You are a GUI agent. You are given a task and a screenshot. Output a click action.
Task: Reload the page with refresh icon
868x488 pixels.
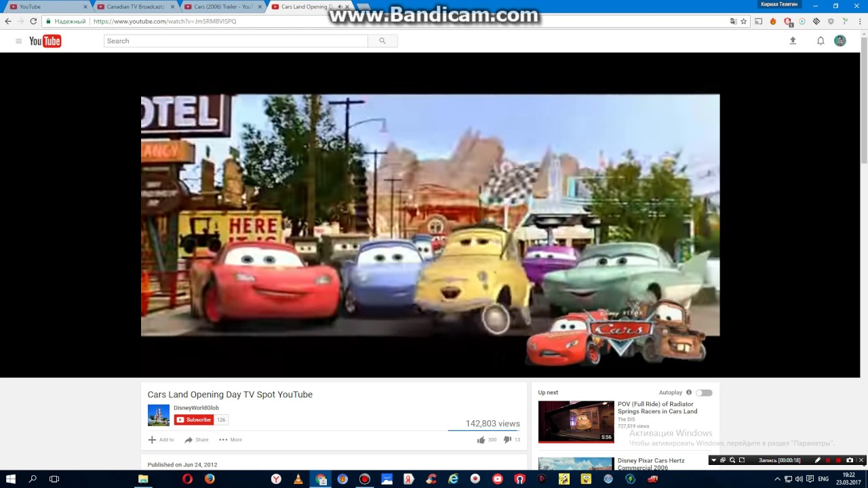point(33,21)
